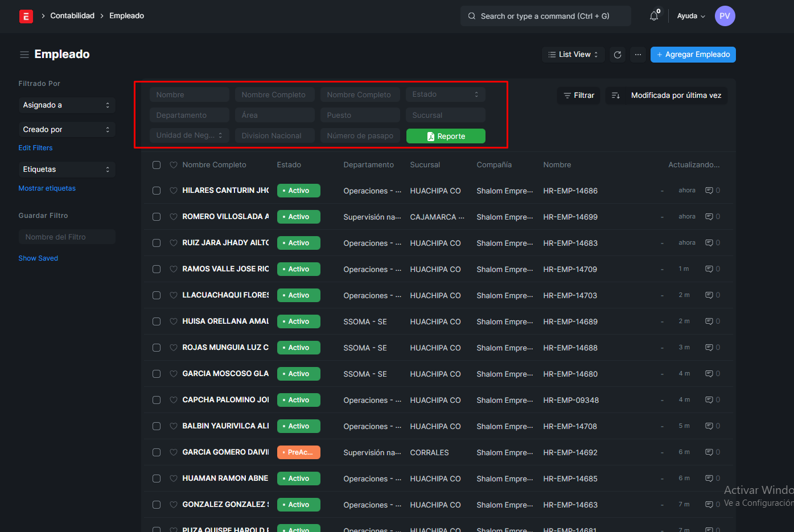
Task: Check the select-all checkbox in the header
Action: pyautogui.click(x=157, y=165)
